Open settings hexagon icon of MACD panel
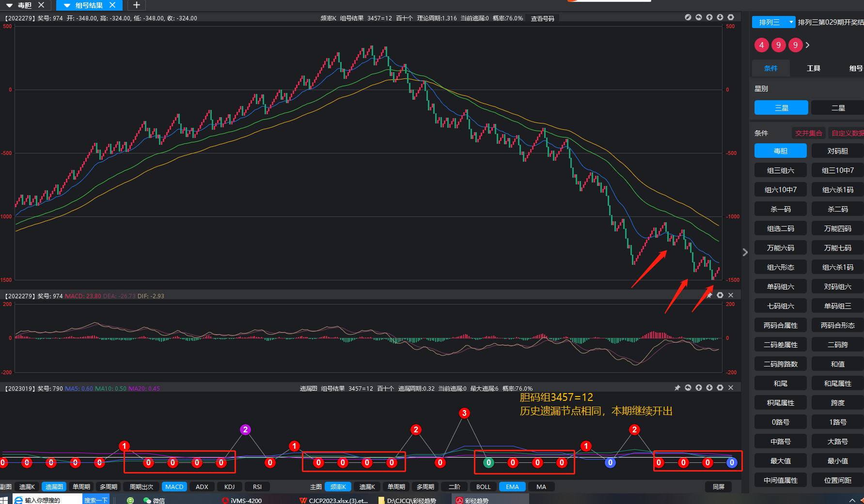The height and width of the screenshot is (504, 864). click(x=720, y=295)
